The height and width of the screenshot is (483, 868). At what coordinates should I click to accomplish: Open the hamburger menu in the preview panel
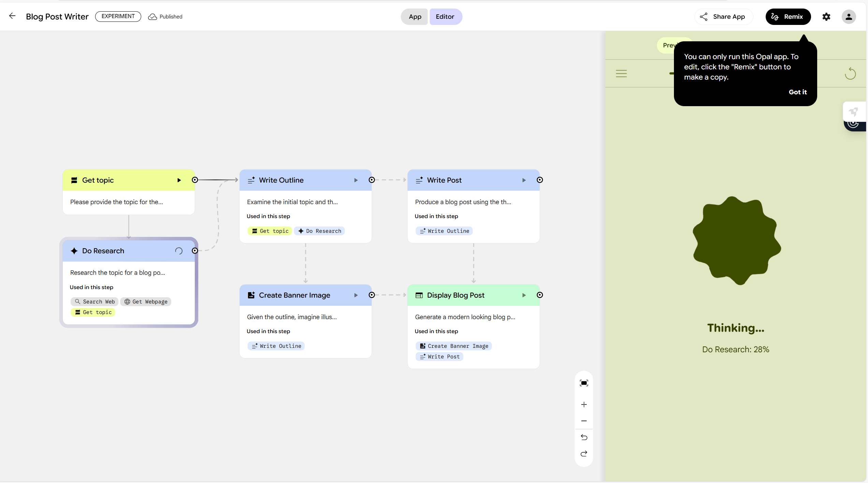[x=621, y=73]
